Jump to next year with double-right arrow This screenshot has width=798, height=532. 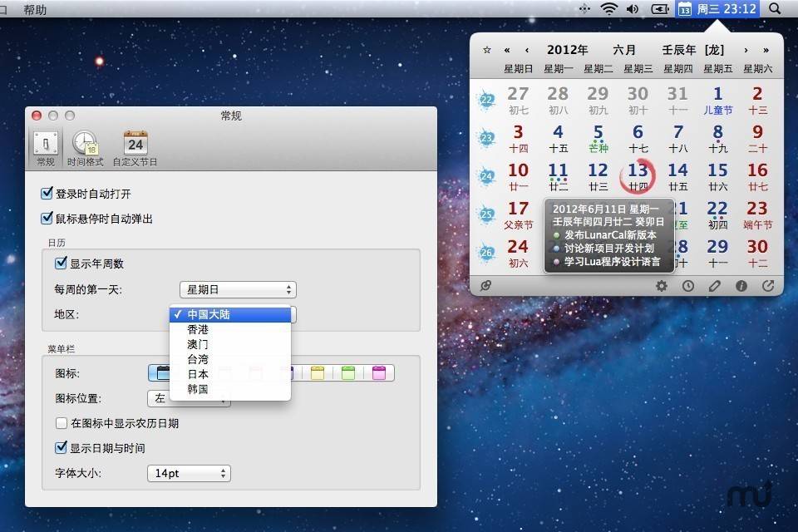[766, 50]
